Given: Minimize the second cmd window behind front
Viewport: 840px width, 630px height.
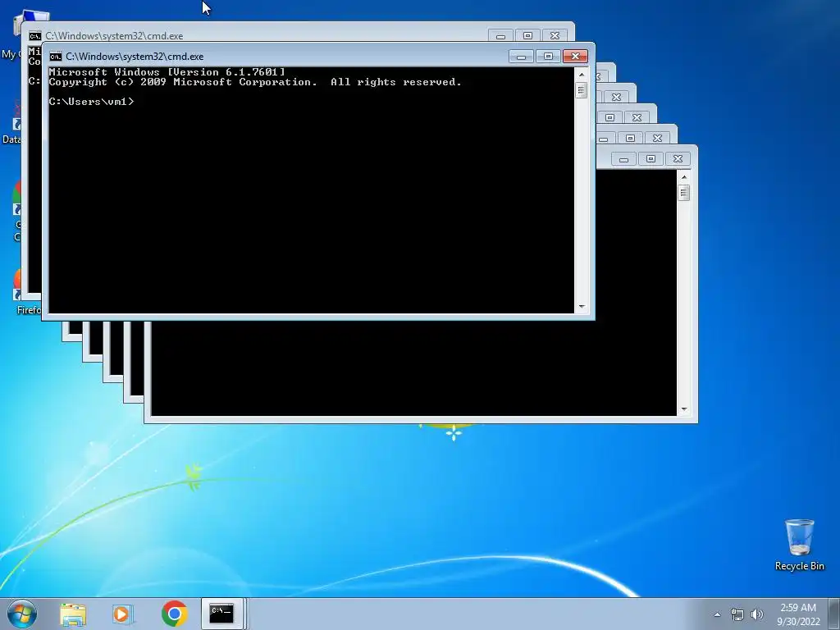Looking at the screenshot, I should click(500, 36).
